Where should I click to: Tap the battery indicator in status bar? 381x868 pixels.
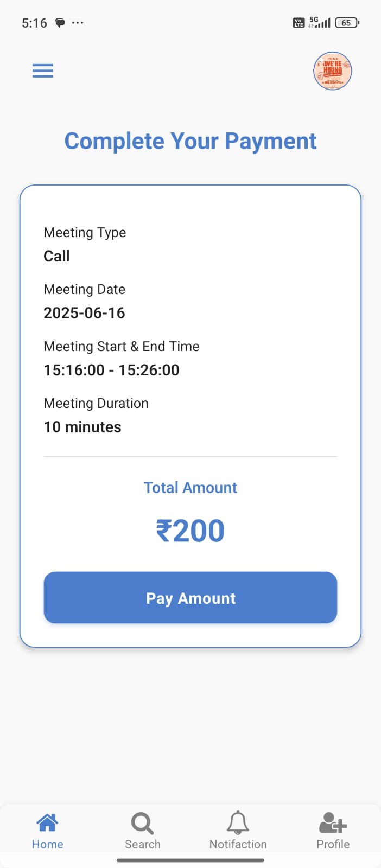(347, 23)
